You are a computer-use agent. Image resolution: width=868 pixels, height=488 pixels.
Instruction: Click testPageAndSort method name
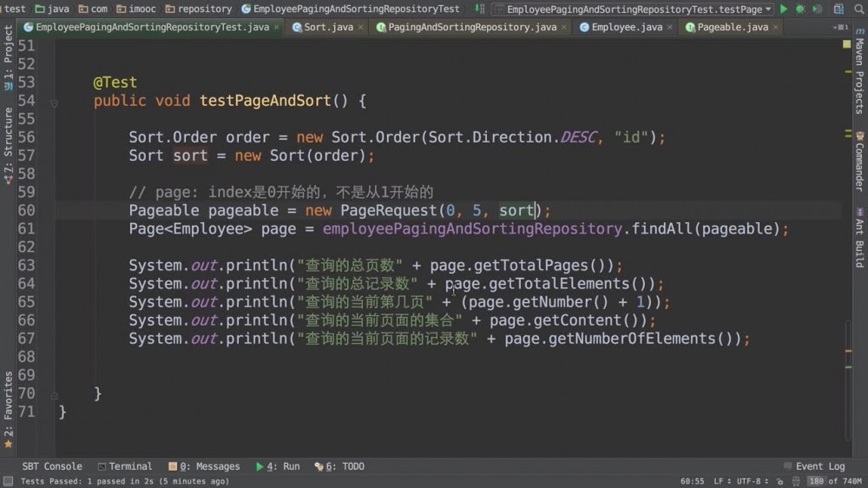265,101
